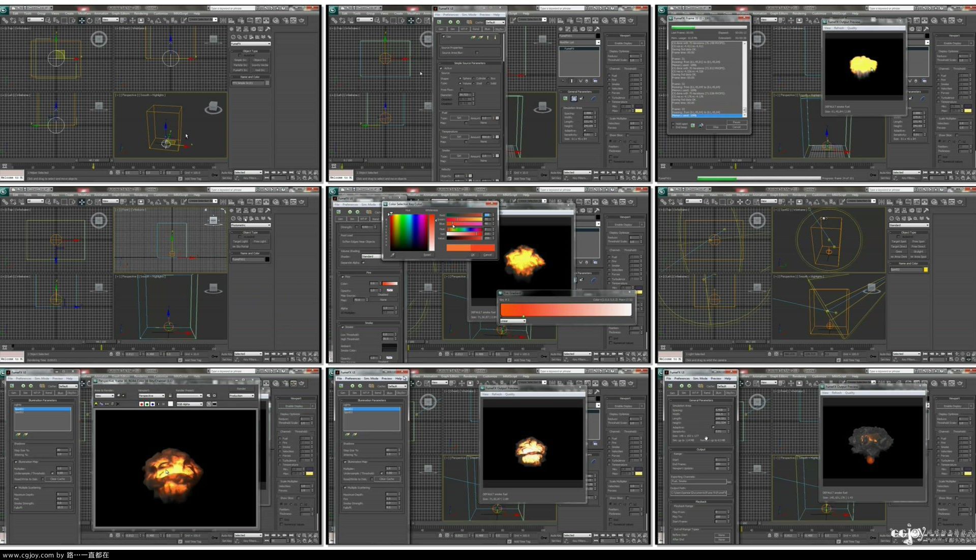
Task: Enable red channel icon in rendered frame window
Action: pyautogui.click(x=141, y=404)
